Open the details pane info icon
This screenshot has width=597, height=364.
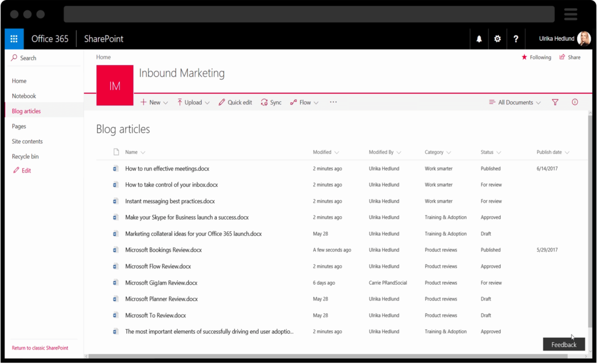click(574, 102)
